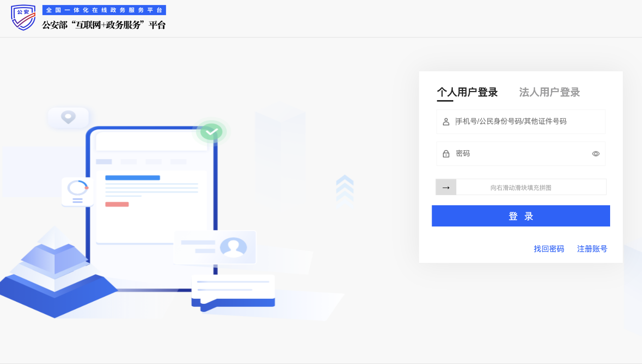
Task: Click the upward chevrons graphic
Action: [345, 188]
